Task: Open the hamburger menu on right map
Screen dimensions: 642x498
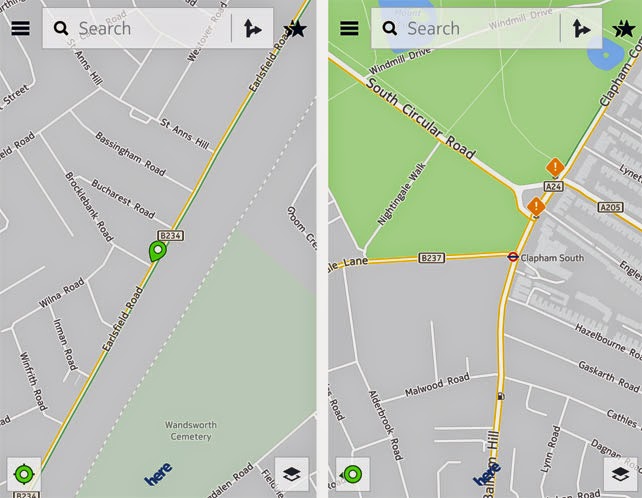Action: 349,28
